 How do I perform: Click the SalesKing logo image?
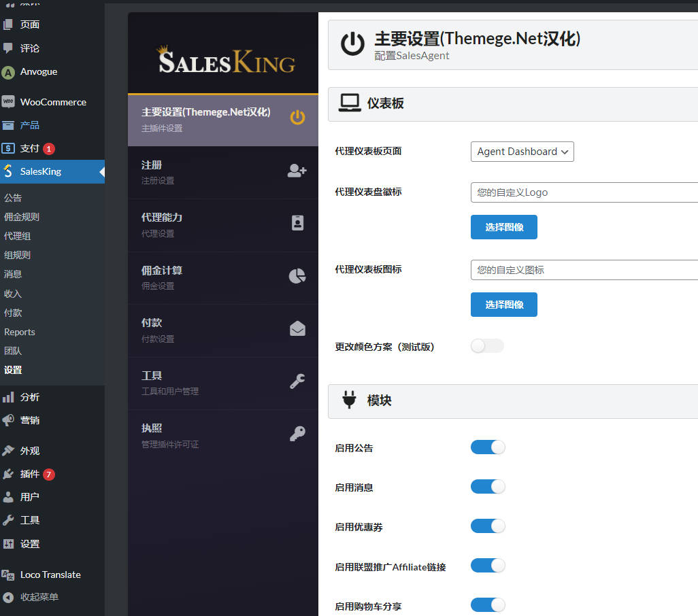pyautogui.click(x=227, y=60)
